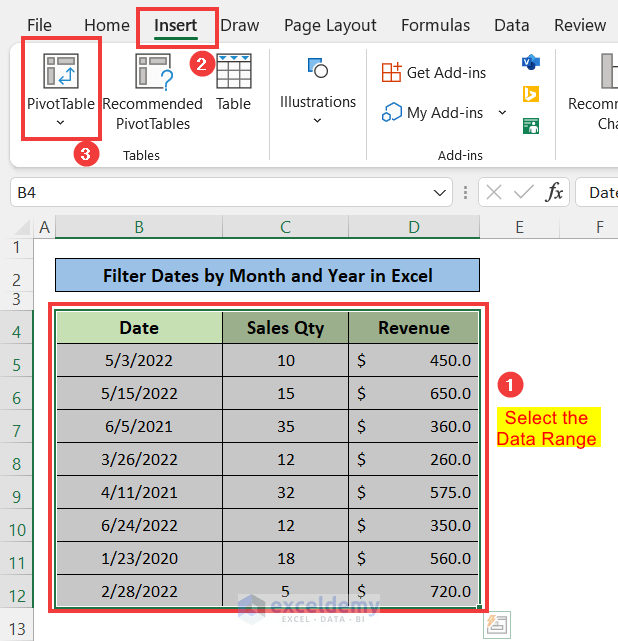Select row 5 header
618x641 pixels.
(x=16, y=360)
